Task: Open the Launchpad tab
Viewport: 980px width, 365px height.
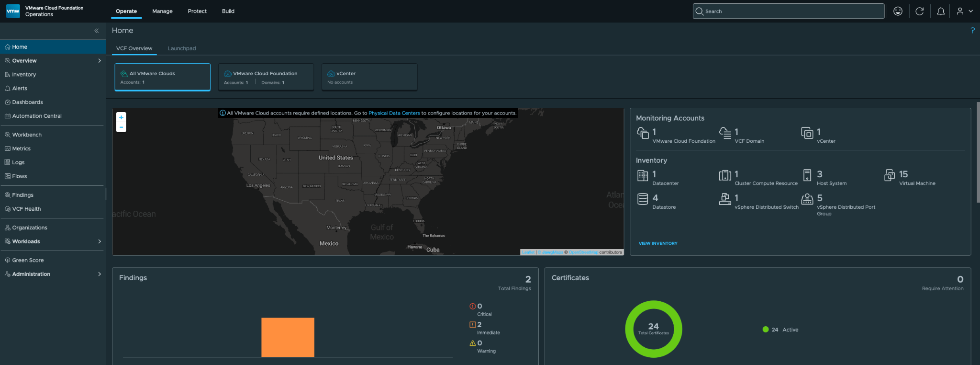Action: pos(182,48)
